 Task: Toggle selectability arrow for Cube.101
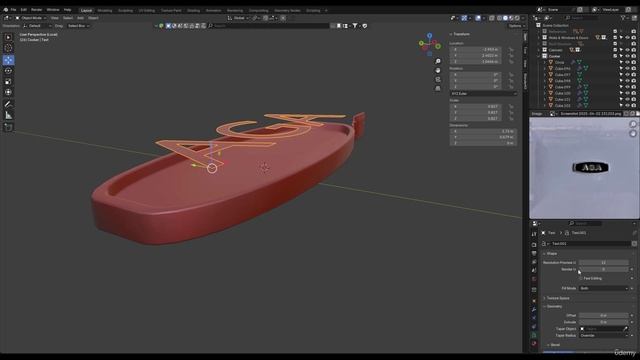tap(621, 99)
